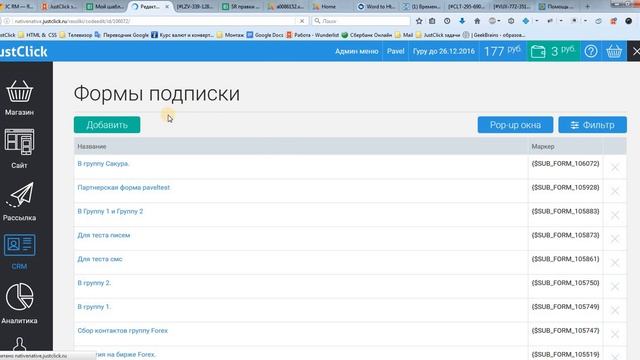
Task: Click the browser downloads arrow icon
Action: [x=462, y=21]
